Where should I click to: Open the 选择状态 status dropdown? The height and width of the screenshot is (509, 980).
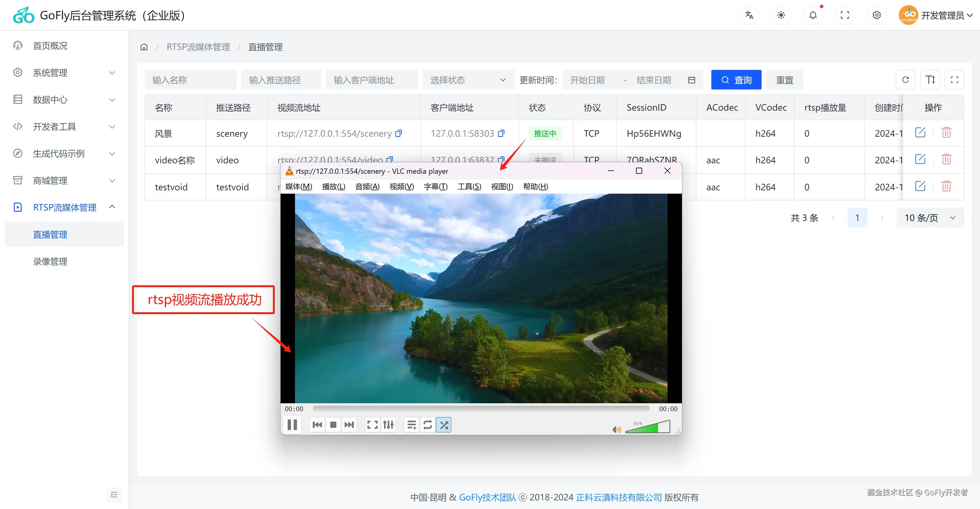pos(467,80)
